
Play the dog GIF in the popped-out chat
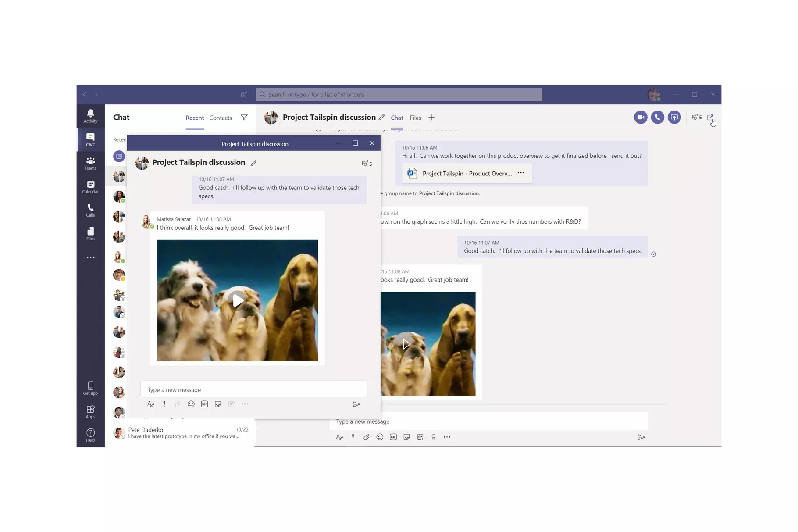coord(237,300)
